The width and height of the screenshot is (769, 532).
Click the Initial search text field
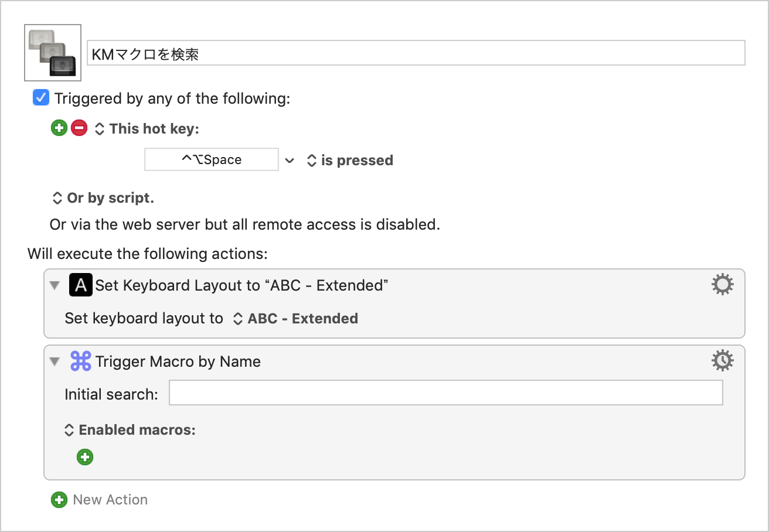[446, 393]
